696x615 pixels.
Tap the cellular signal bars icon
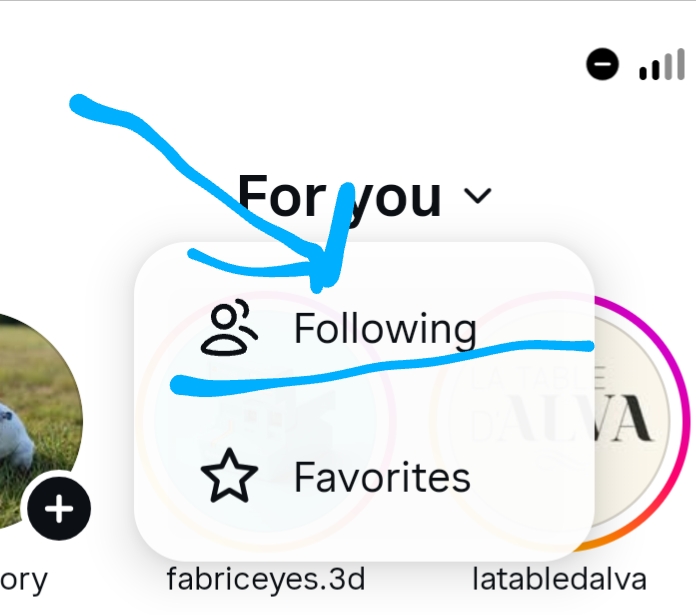coord(662,65)
